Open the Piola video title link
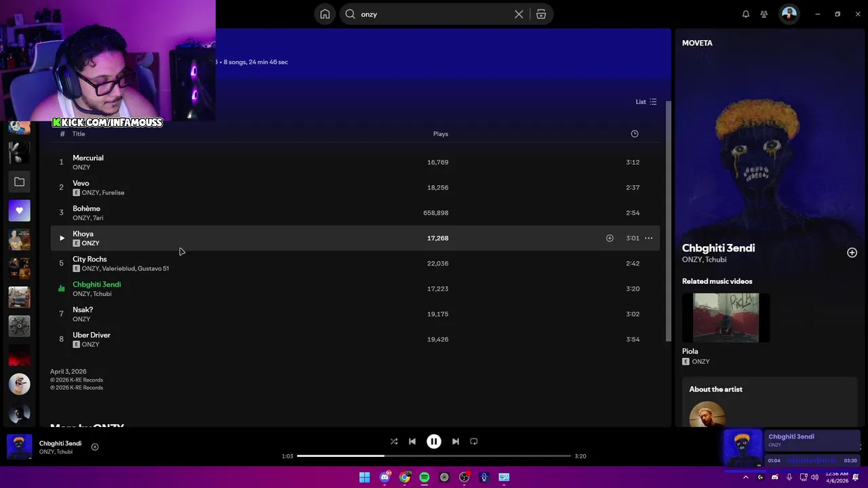 (x=690, y=351)
